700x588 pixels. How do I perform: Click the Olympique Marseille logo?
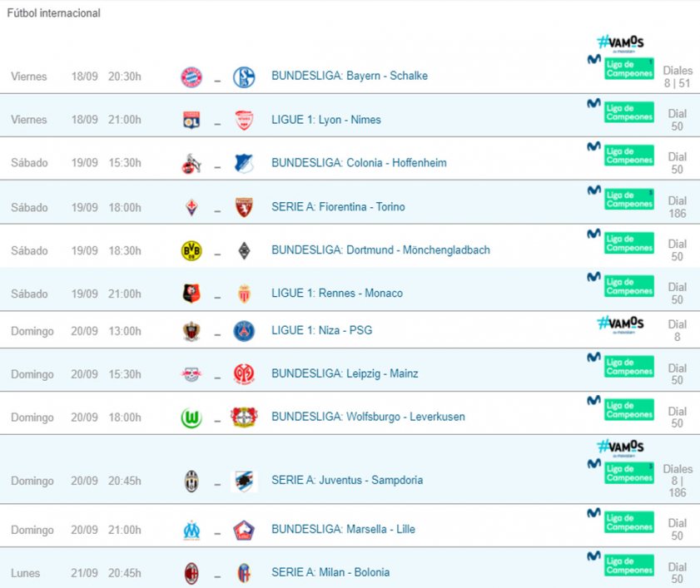[x=191, y=530]
